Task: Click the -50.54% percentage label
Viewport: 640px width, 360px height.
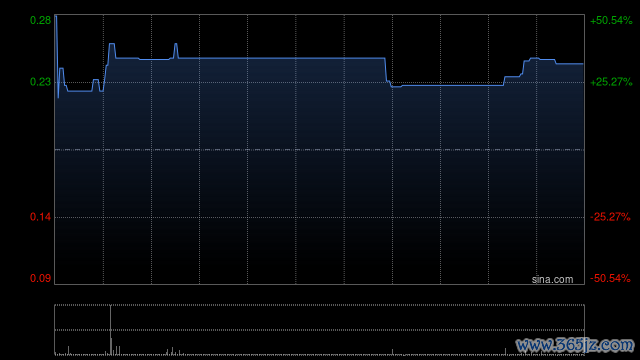Action: 610,278
